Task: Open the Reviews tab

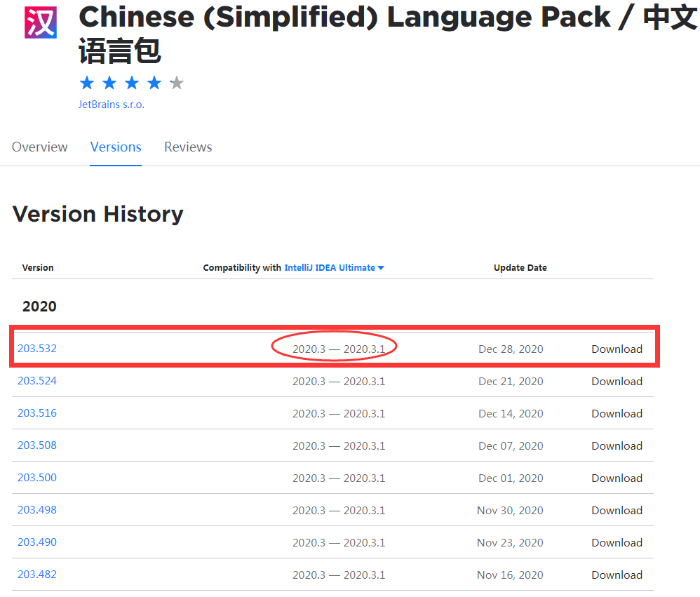Action: tap(188, 147)
